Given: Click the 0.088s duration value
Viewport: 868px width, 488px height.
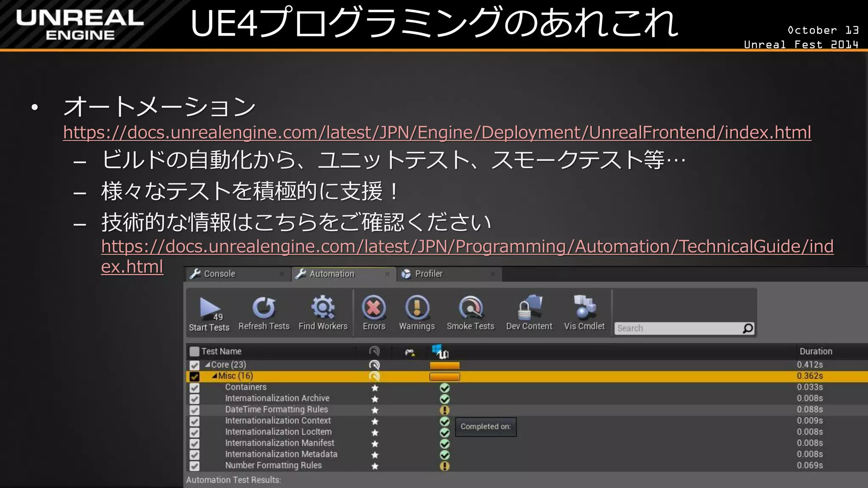Looking at the screenshot, I should tap(810, 410).
